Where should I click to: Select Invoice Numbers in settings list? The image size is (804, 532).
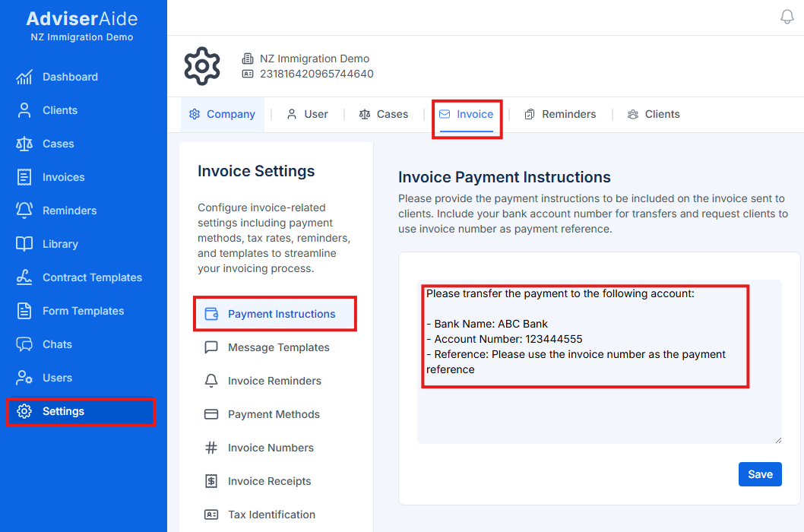coord(271,448)
